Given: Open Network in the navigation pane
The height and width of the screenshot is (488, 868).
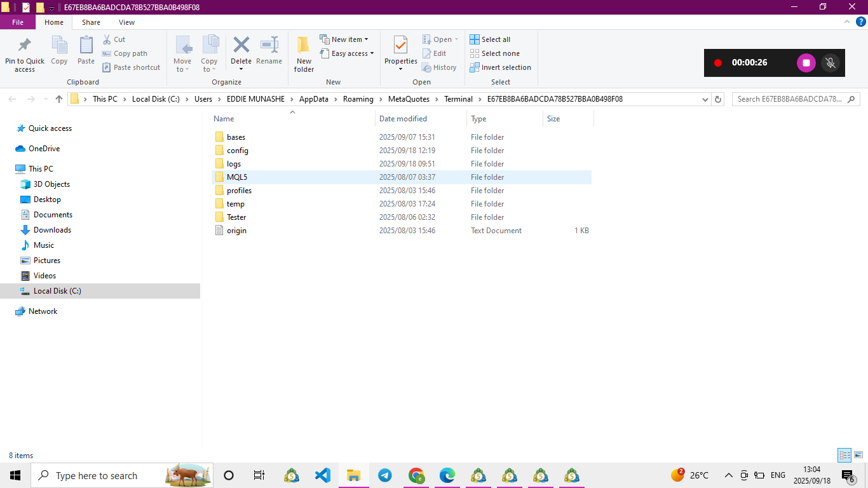Looking at the screenshot, I should (x=43, y=311).
